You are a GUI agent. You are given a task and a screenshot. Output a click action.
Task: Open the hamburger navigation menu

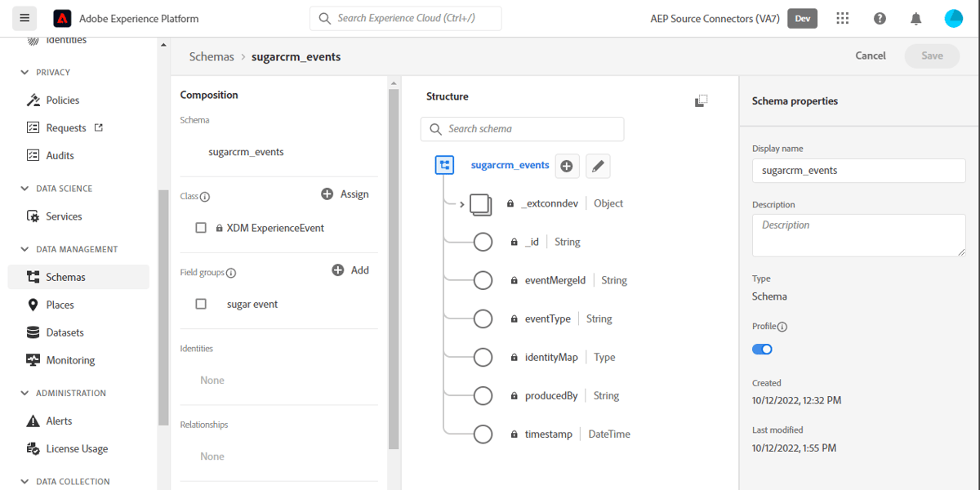tap(24, 18)
